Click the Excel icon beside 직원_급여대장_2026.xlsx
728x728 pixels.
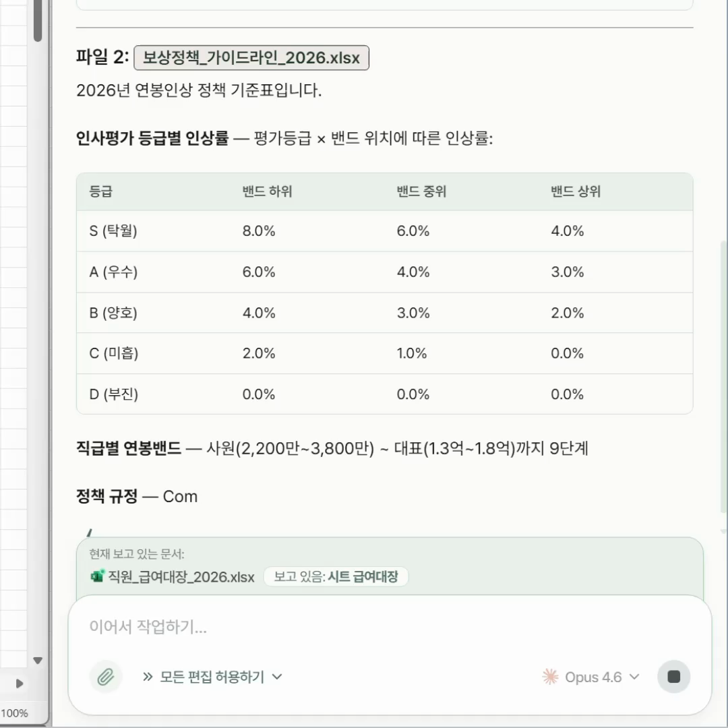click(x=98, y=577)
